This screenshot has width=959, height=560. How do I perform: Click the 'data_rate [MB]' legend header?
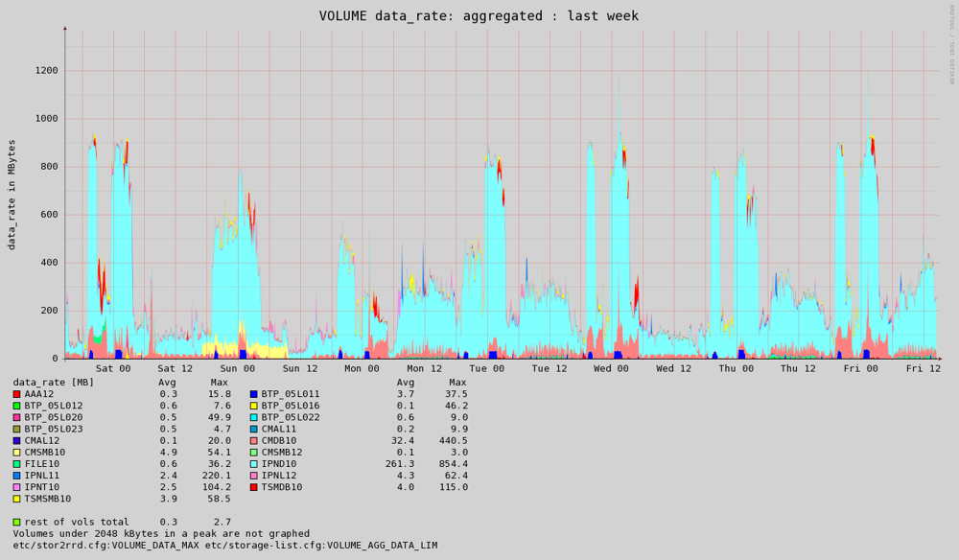coord(53,383)
